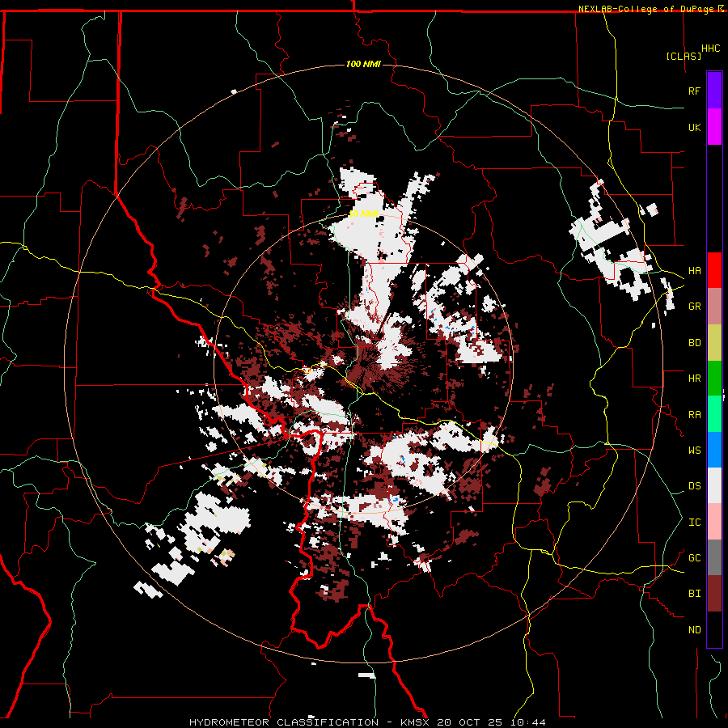Click the 100 NMI range ring label
The image size is (728, 728).
[x=363, y=64]
